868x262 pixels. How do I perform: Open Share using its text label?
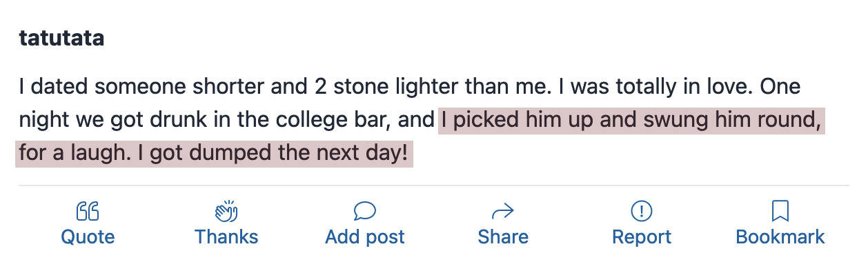[503, 237]
